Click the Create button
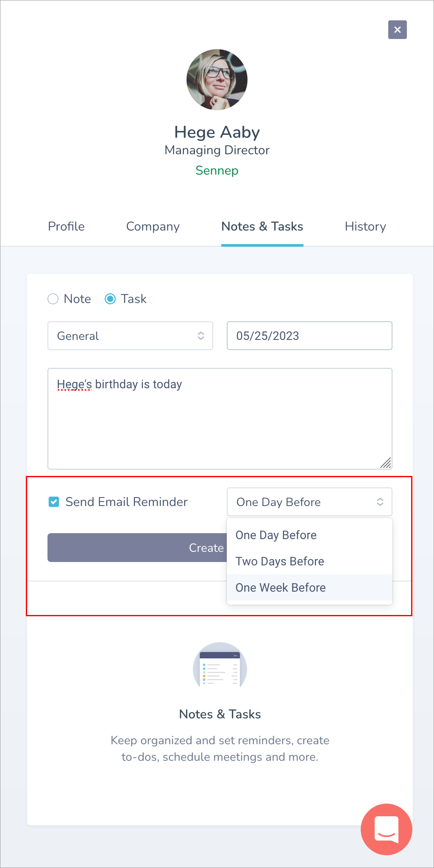 pos(137,548)
